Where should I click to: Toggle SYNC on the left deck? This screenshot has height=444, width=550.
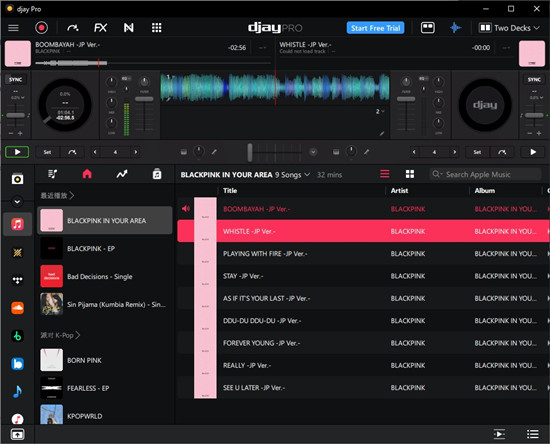15,80
